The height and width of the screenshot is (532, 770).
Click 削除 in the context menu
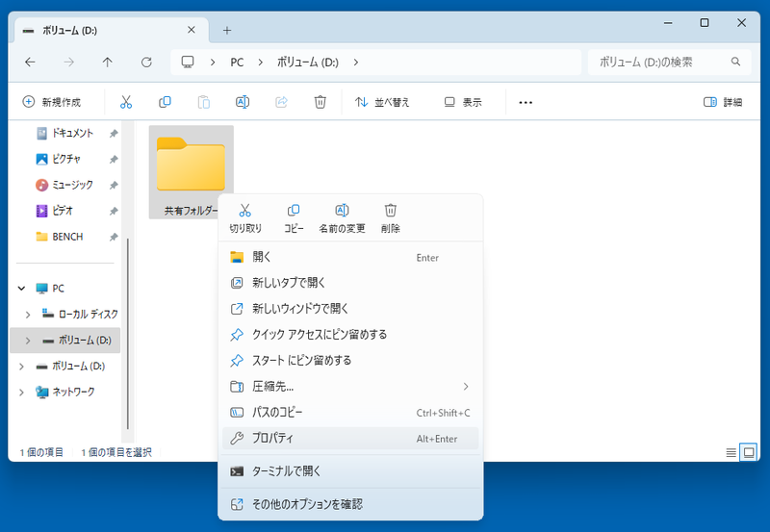[391, 218]
